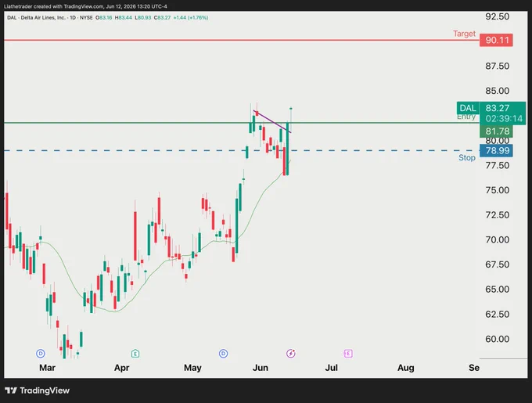This screenshot has width=532, height=403.
Task: Click the 'Stop' text below the dashed line
Action: [467, 158]
